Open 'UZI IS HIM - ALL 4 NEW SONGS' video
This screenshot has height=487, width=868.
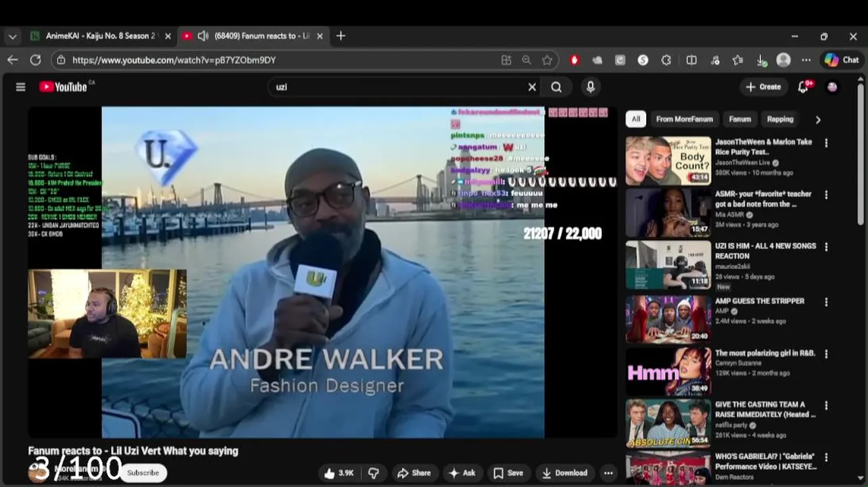pyautogui.click(x=765, y=251)
